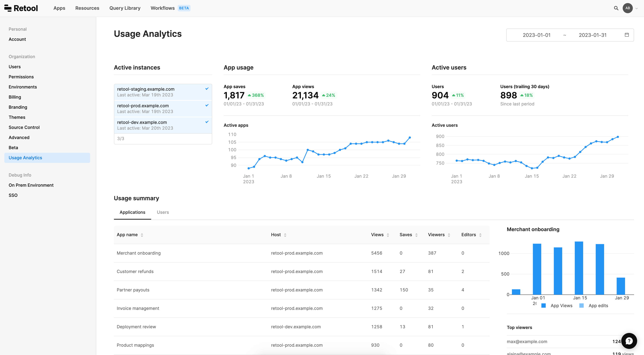Sort table by App name arrows

(x=142, y=235)
